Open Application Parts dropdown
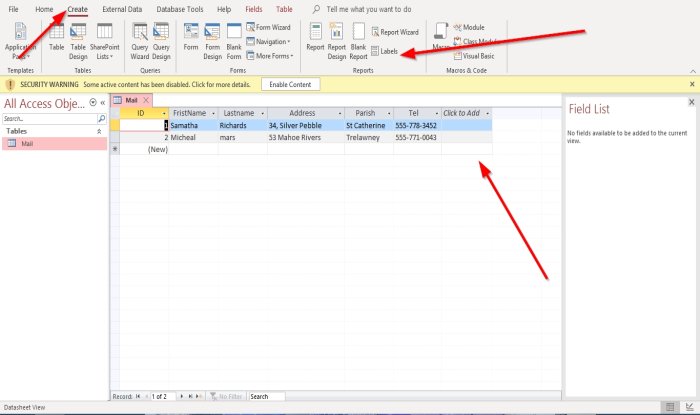This screenshot has height=415, width=700. pyautogui.click(x=20, y=42)
